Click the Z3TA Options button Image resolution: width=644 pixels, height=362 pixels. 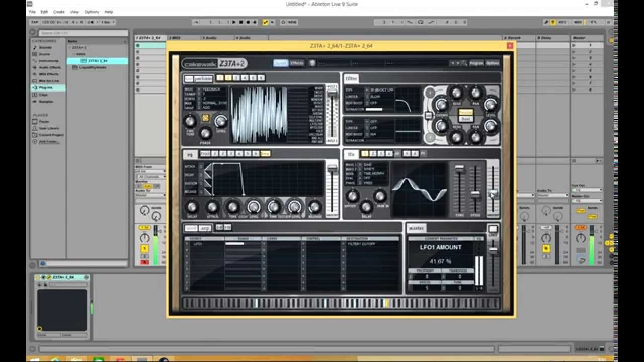coord(493,63)
